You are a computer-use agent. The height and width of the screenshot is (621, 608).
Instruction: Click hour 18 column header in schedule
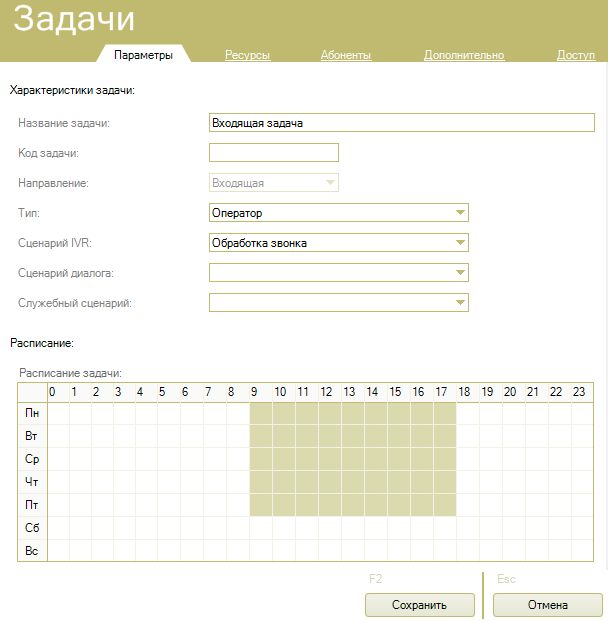464,391
